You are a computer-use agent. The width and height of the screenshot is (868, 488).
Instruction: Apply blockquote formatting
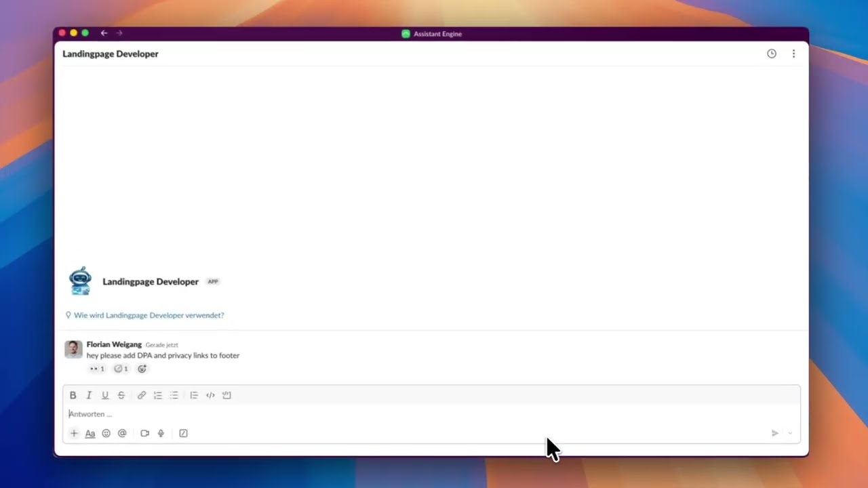194,395
